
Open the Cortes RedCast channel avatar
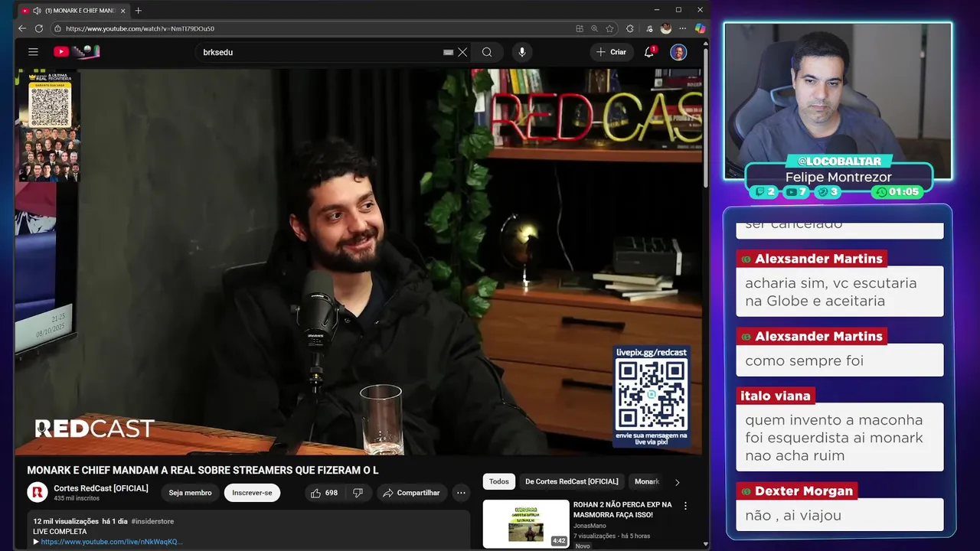point(38,492)
